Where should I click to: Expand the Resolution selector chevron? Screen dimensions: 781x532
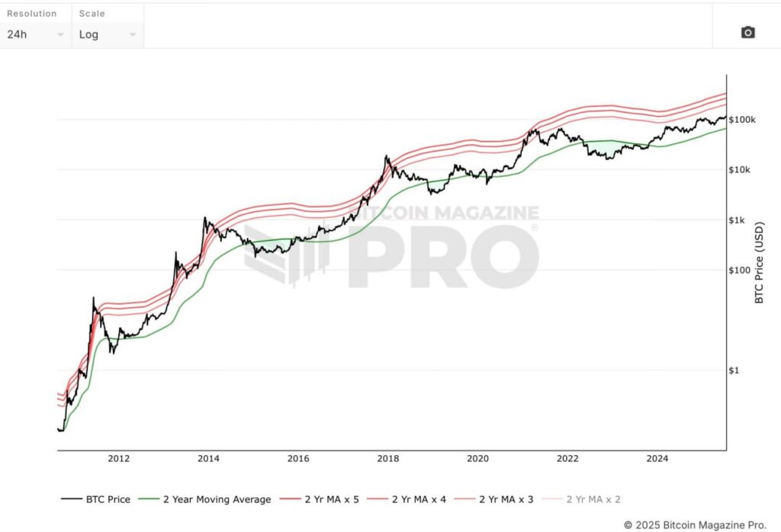pyautogui.click(x=59, y=35)
